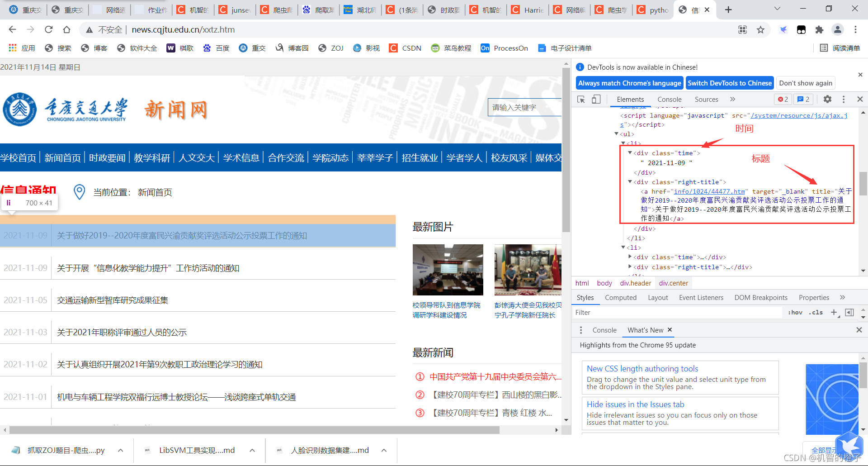
Task: Open the Layout tab
Action: 658,297
